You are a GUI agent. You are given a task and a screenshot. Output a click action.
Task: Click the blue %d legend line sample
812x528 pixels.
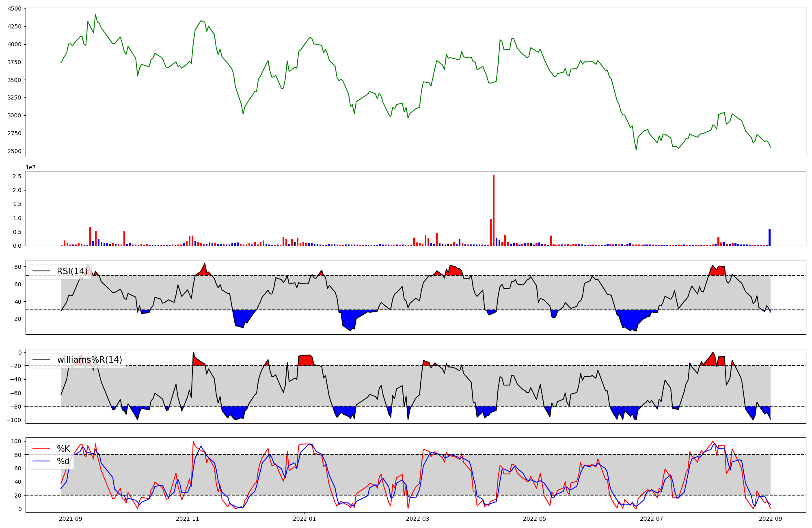pos(41,461)
